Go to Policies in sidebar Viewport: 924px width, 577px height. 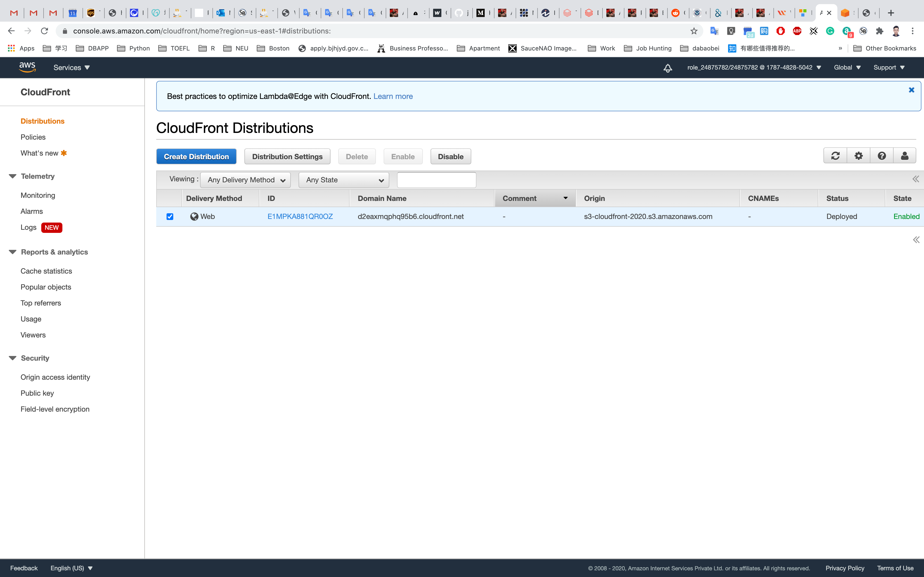click(x=33, y=137)
